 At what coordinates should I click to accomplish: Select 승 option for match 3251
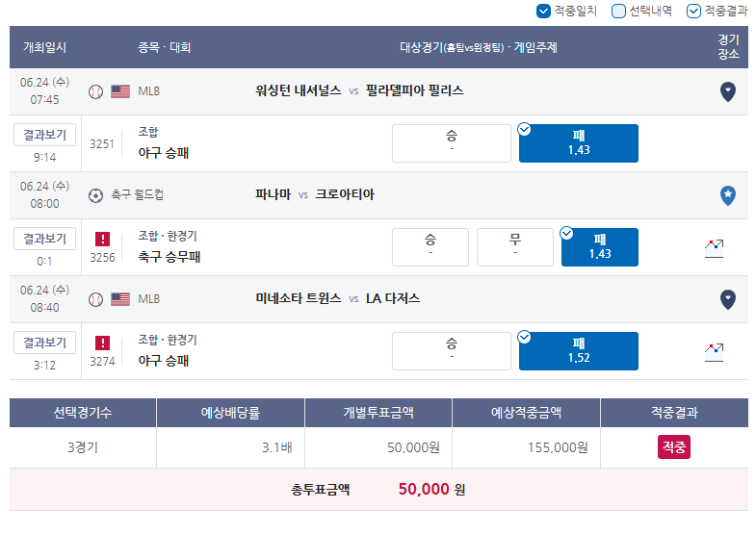pos(452,143)
